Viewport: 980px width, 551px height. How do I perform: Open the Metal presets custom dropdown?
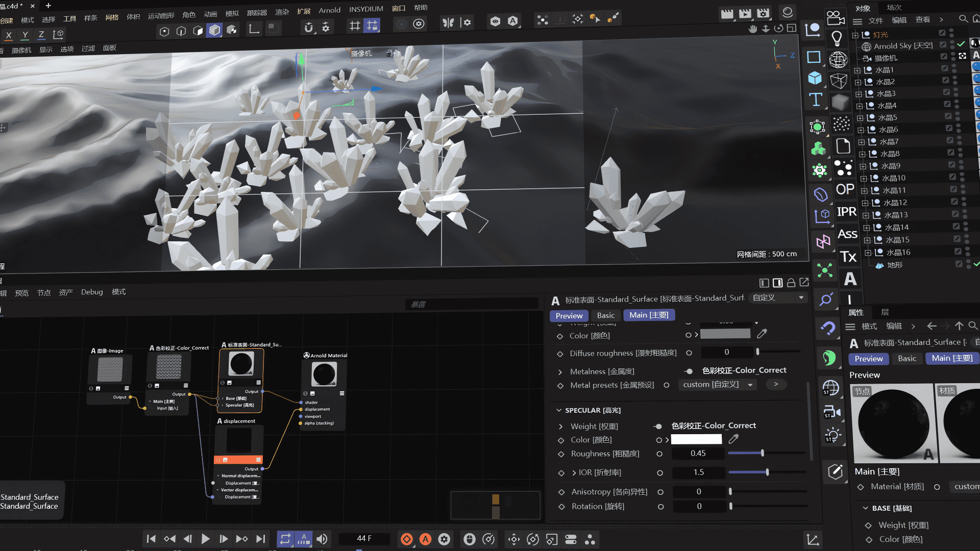tap(717, 385)
